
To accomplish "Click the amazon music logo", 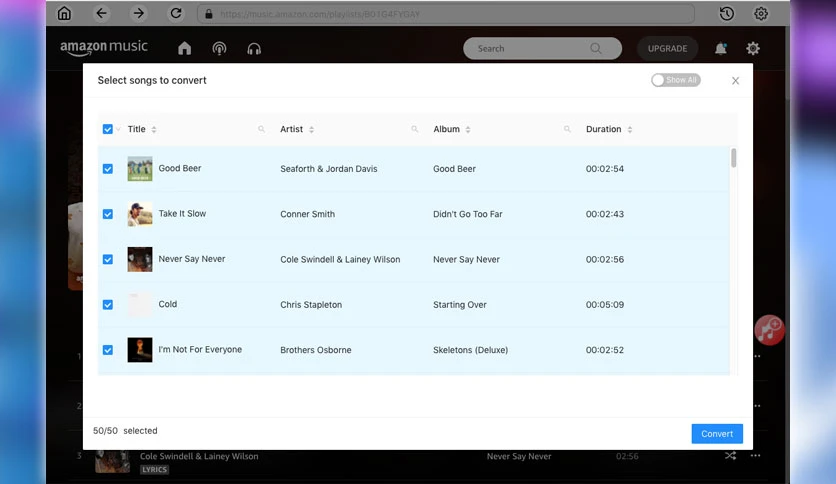I will tap(104, 47).
